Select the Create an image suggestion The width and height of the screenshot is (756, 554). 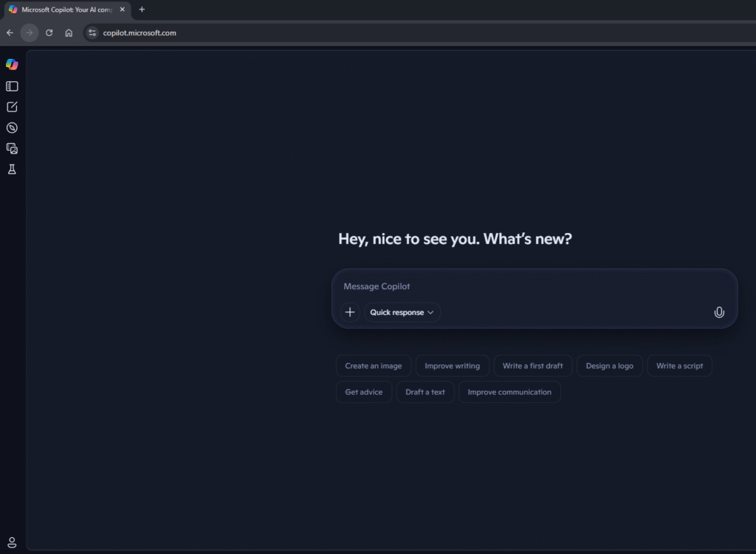click(x=374, y=366)
